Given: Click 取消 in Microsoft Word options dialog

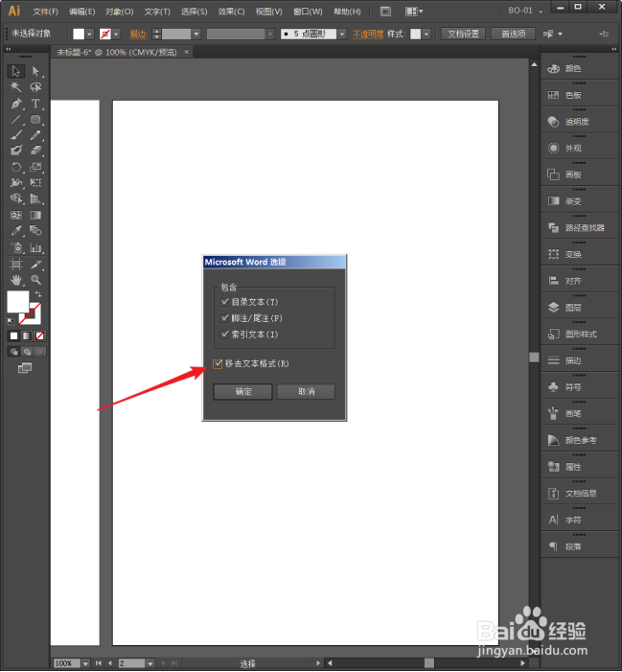Looking at the screenshot, I should tap(306, 392).
